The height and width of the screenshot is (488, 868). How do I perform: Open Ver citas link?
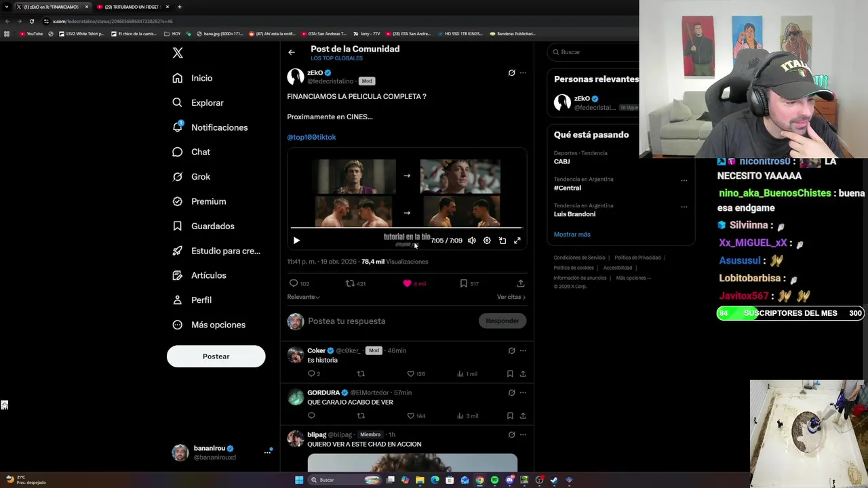[x=511, y=297]
